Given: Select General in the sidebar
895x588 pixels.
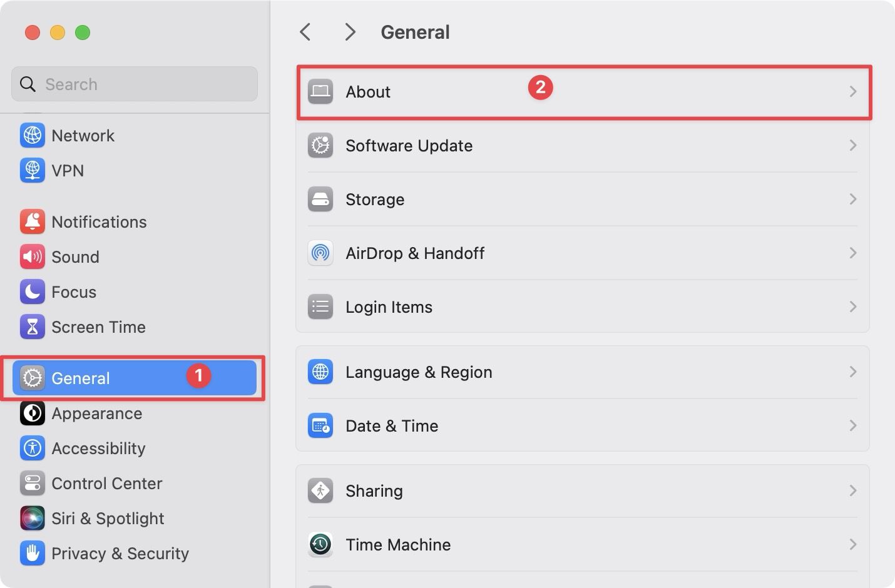Looking at the screenshot, I should (x=80, y=378).
